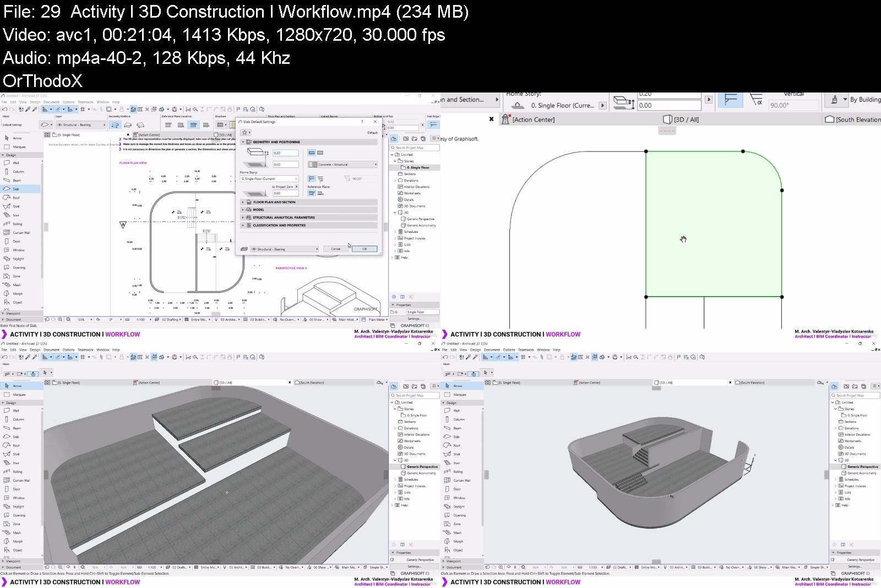The width and height of the screenshot is (881, 588).
Task: Select the Curtain Wall tool in top-left frame
Action: pos(21,233)
